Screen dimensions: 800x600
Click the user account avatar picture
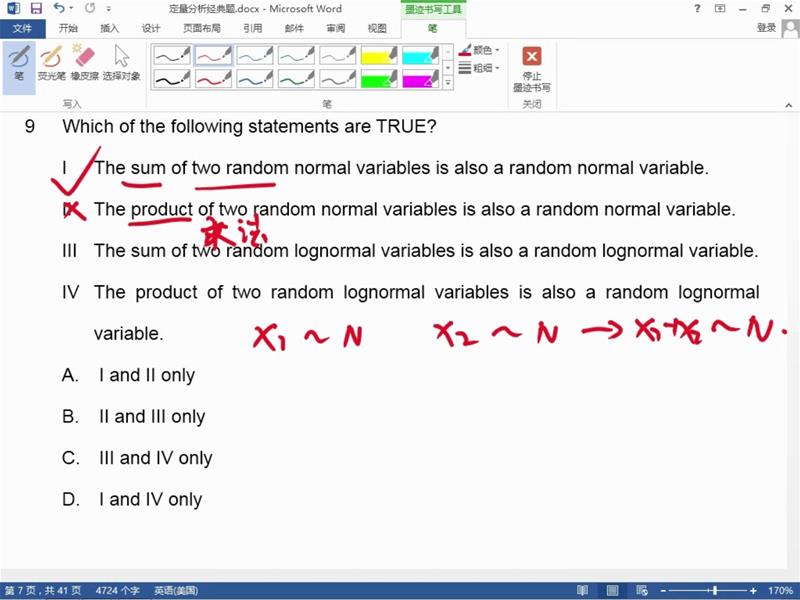coord(790,29)
